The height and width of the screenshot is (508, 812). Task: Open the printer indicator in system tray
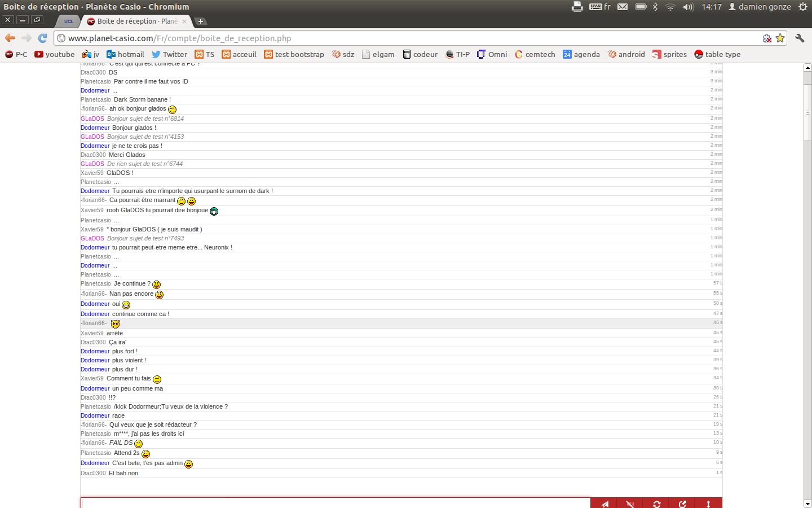tap(577, 7)
